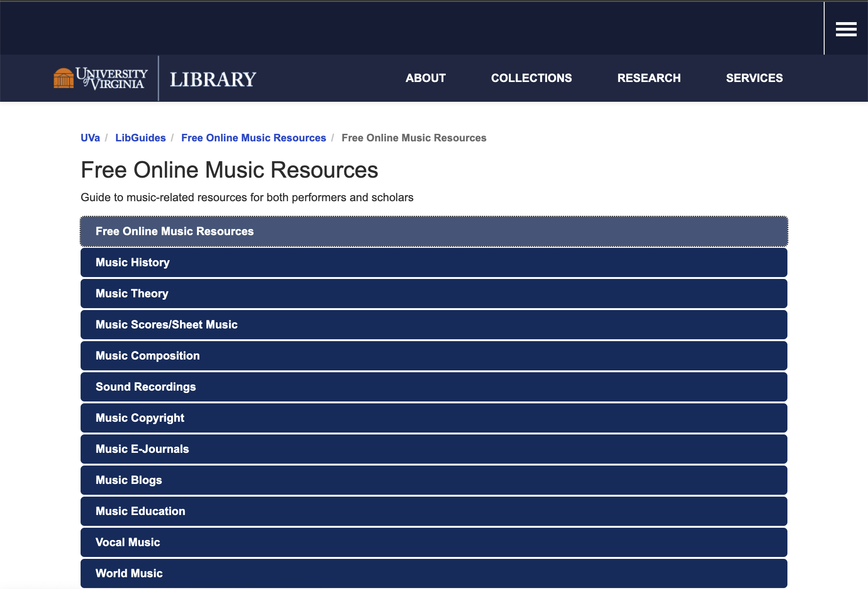Open the Music E-Journals tab
The image size is (868, 589).
434,449
